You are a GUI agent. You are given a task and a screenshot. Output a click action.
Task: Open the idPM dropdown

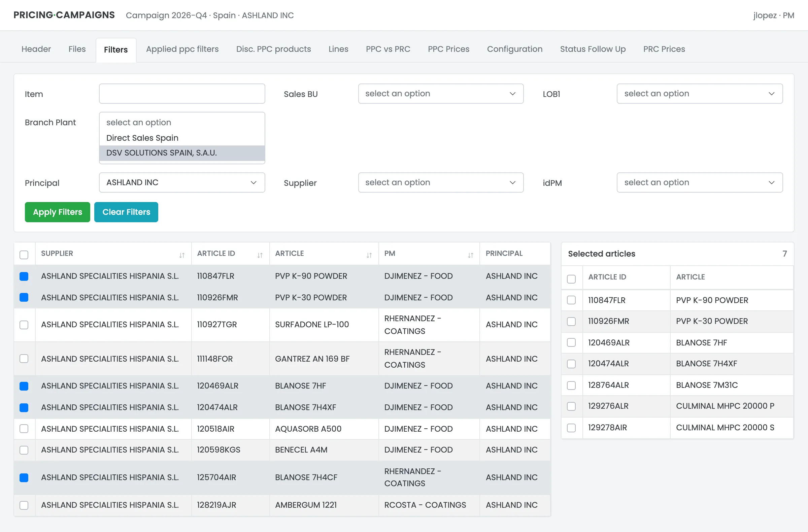pos(700,182)
